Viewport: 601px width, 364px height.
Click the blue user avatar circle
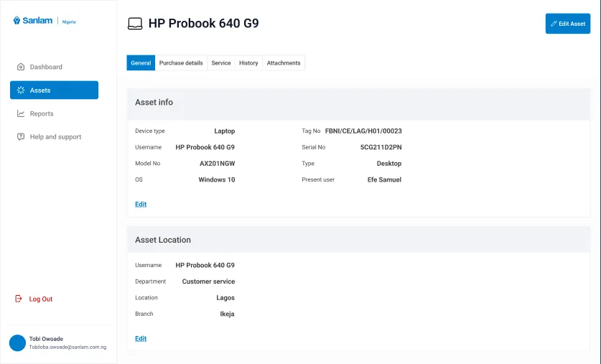[x=17, y=342]
